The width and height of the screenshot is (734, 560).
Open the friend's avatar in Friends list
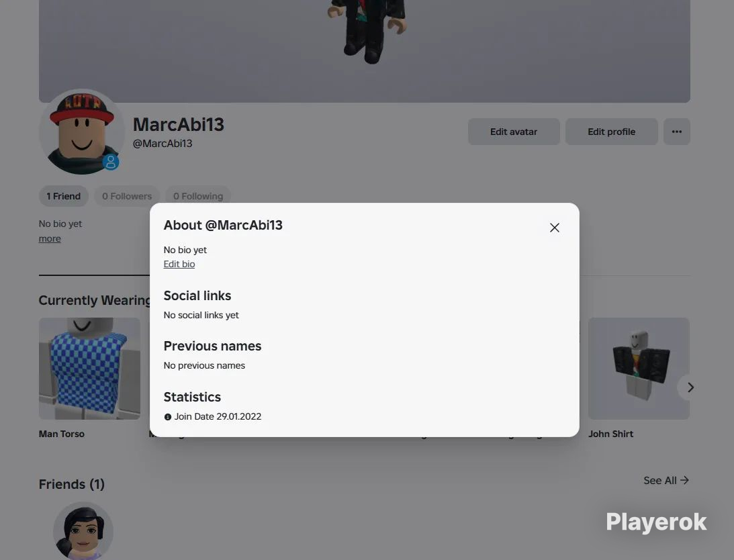[x=83, y=531]
